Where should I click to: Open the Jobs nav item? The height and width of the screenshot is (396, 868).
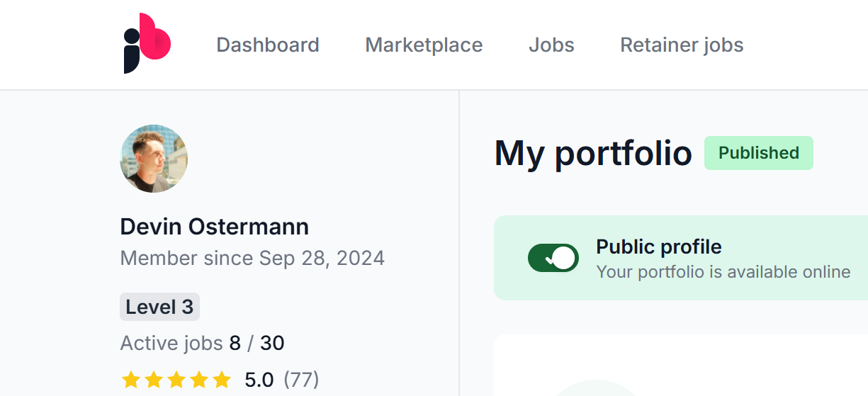click(551, 45)
